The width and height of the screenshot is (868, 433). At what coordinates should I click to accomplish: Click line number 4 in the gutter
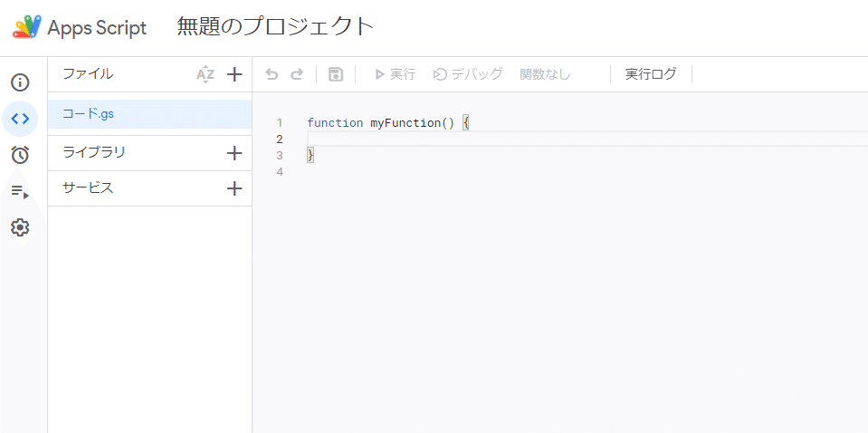[x=280, y=171]
